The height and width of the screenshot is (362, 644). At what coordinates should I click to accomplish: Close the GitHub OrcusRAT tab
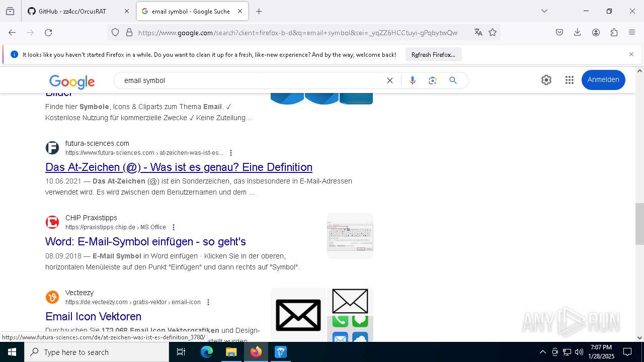pyautogui.click(x=127, y=11)
